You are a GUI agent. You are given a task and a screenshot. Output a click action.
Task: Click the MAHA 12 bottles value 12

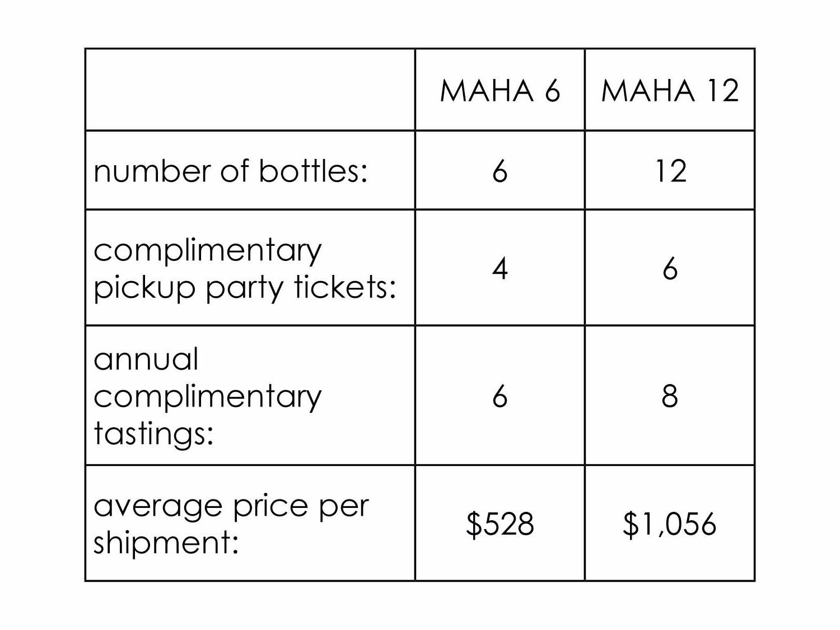pyautogui.click(x=670, y=171)
